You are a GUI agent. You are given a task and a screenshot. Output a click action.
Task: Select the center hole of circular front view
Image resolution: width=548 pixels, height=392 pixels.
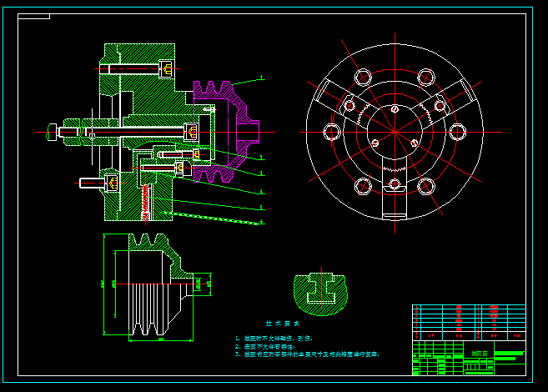tap(395, 132)
